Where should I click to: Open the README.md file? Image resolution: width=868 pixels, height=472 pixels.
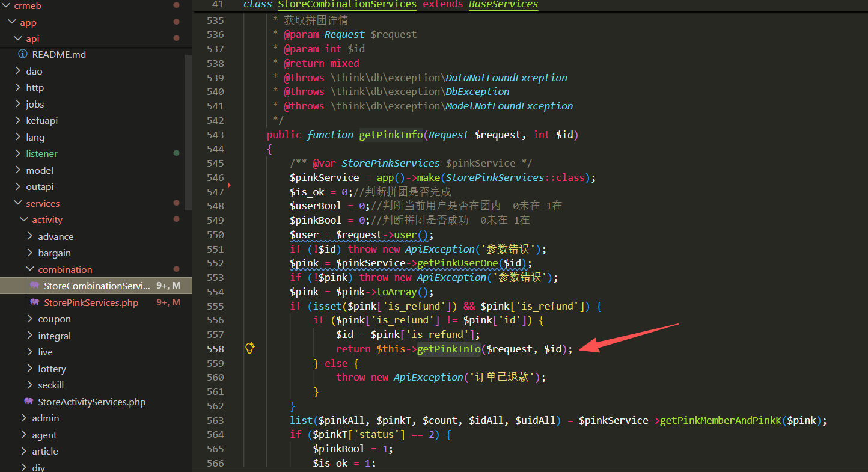click(x=59, y=54)
